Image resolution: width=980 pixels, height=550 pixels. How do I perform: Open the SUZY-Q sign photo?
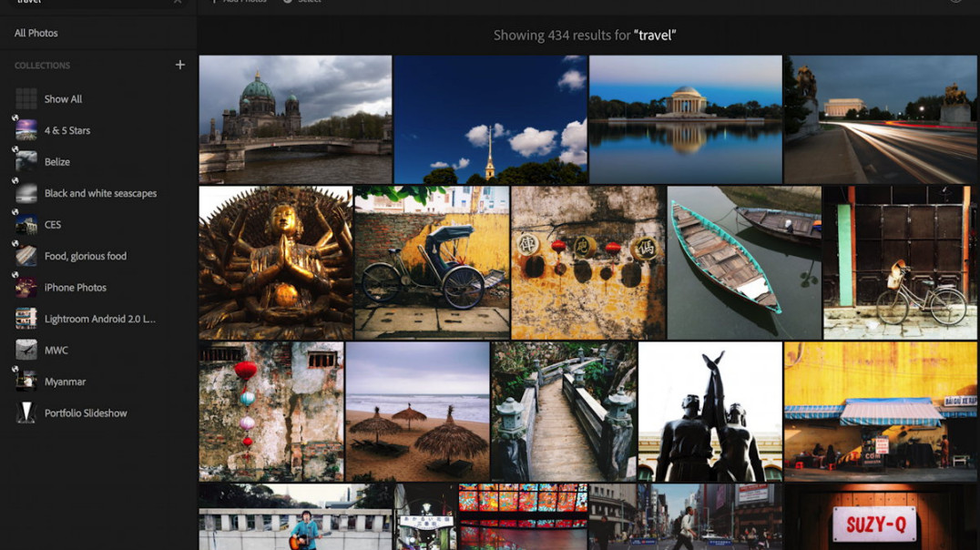(x=881, y=517)
